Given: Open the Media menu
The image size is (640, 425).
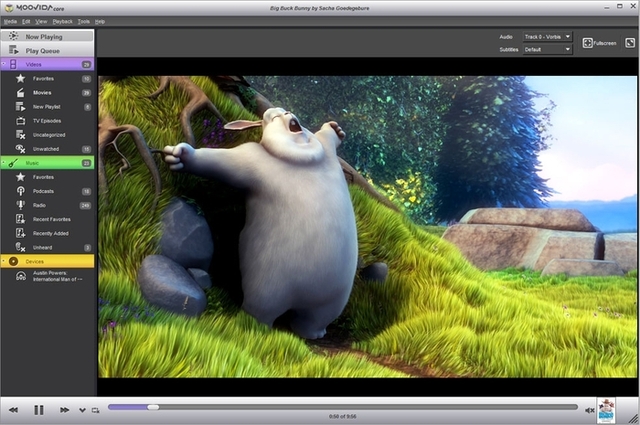Looking at the screenshot, I should click(x=10, y=22).
